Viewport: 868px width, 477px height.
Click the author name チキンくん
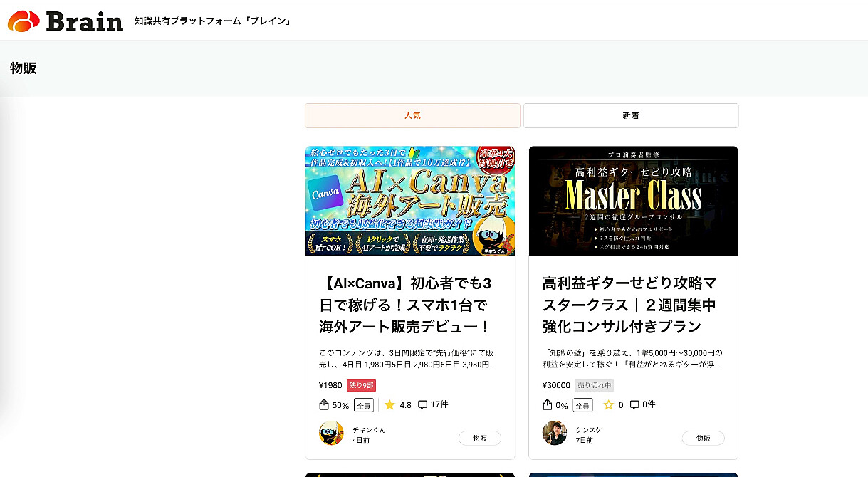coord(369,430)
